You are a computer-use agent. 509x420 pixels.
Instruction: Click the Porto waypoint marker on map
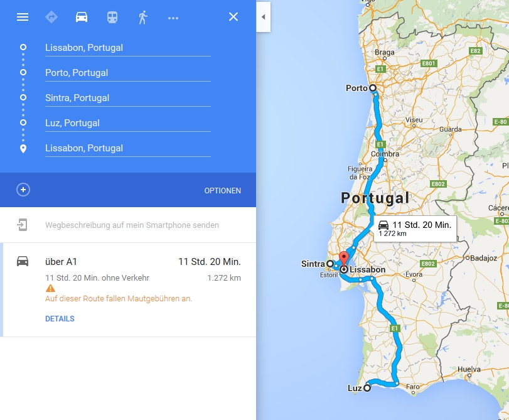tap(373, 88)
